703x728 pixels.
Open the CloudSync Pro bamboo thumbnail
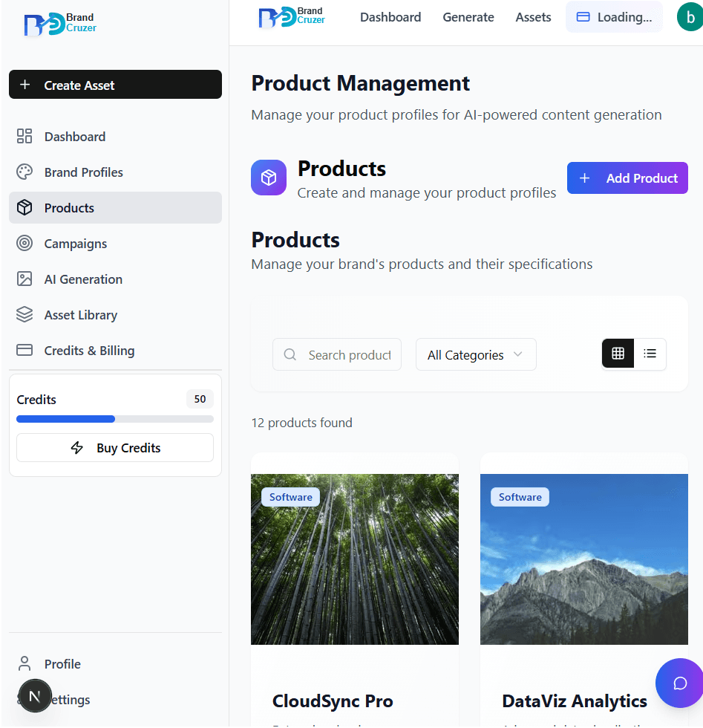[x=354, y=559]
